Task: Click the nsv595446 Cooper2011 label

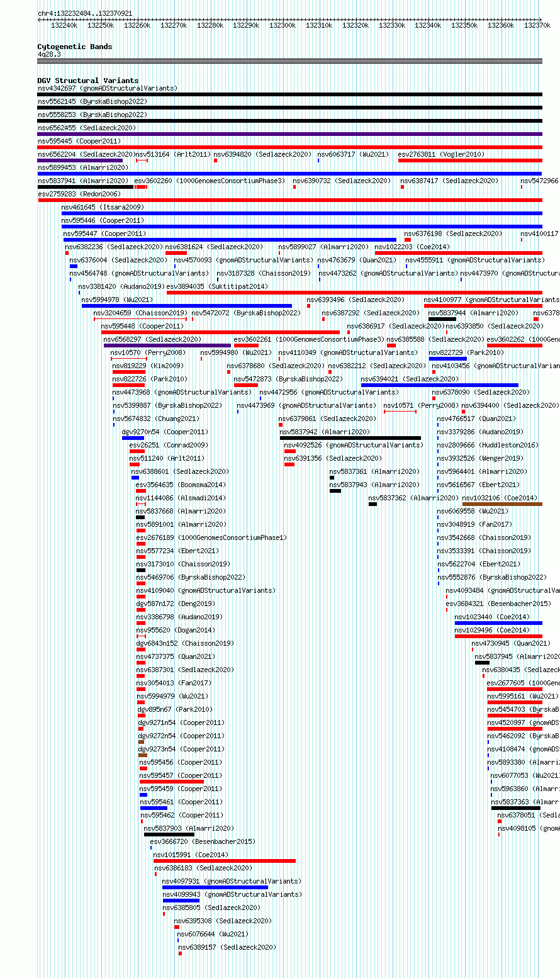Action: [103, 220]
